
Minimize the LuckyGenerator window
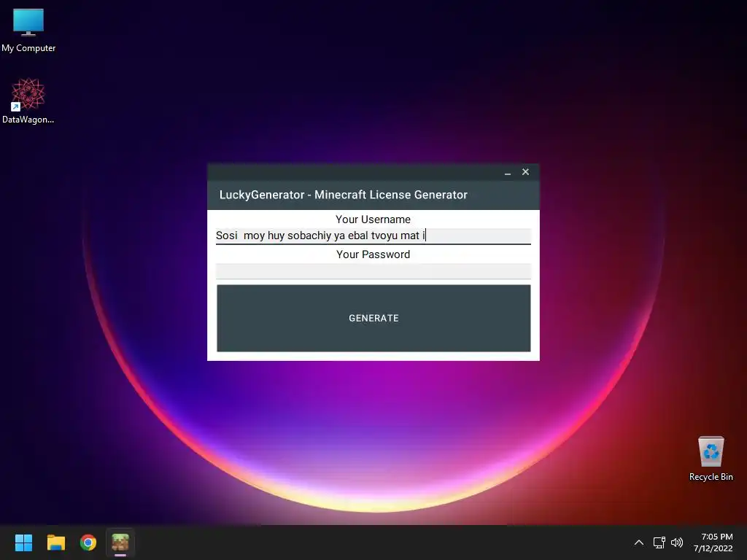click(508, 172)
